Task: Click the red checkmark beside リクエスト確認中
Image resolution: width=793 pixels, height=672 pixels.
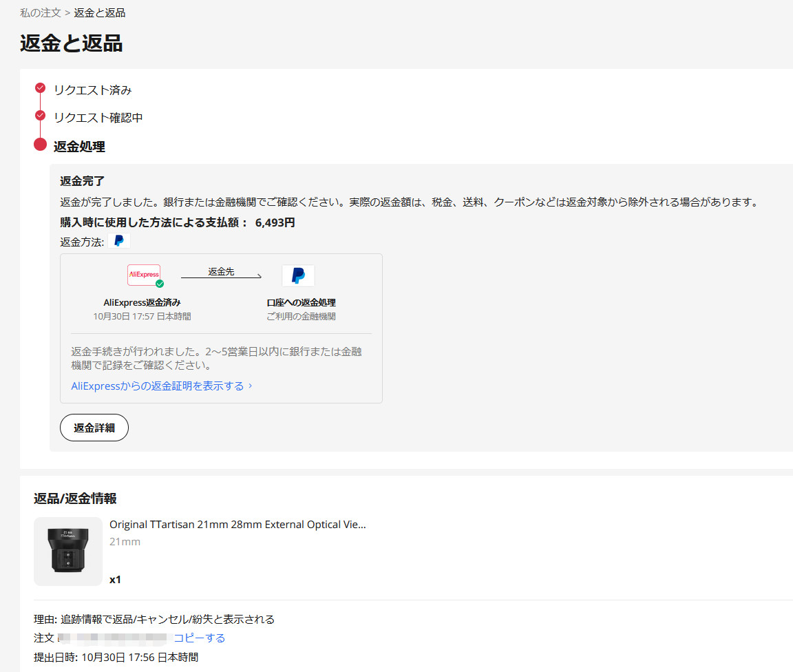Action: click(39, 115)
